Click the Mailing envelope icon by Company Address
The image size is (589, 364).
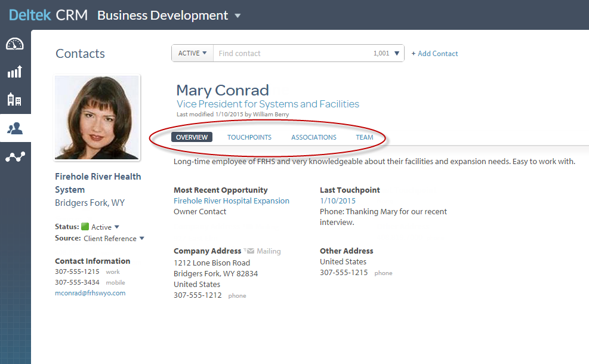click(249, 251)
